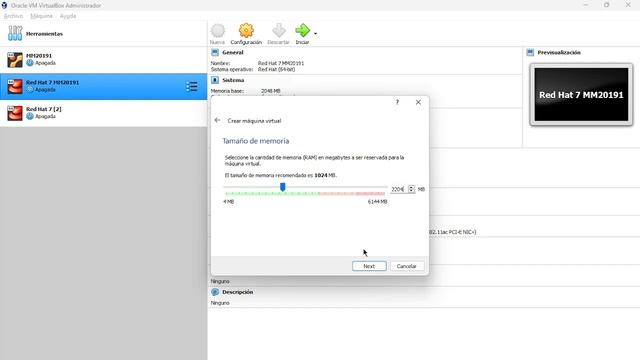Click the Previsualización panel icon

click(530, 52)
